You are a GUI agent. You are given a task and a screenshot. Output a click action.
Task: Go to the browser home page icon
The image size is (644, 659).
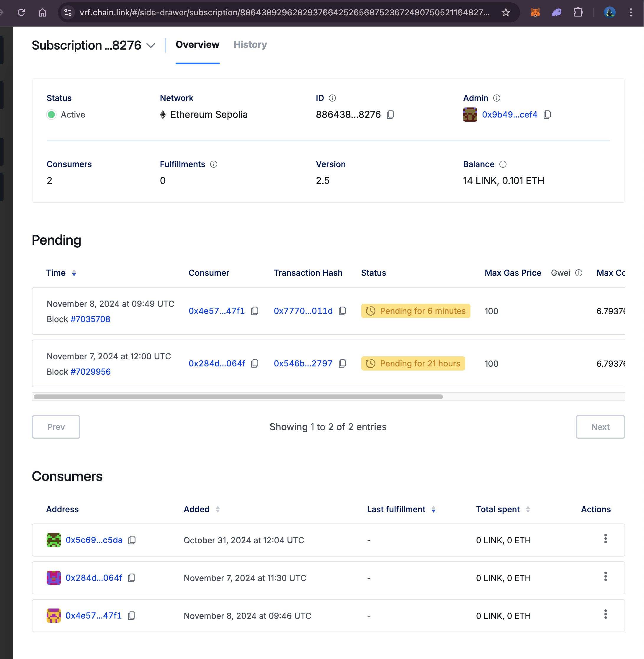coord(42,12)
